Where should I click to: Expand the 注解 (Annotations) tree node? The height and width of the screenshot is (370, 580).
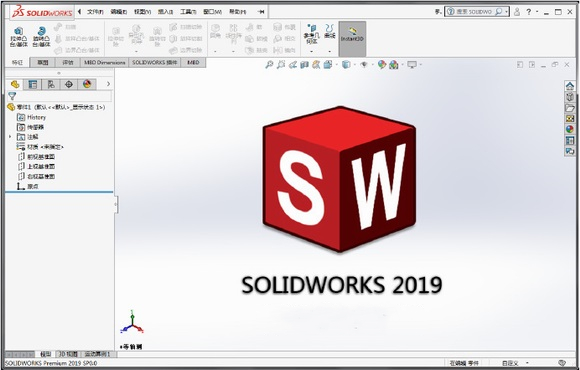(x=10, y=137)
